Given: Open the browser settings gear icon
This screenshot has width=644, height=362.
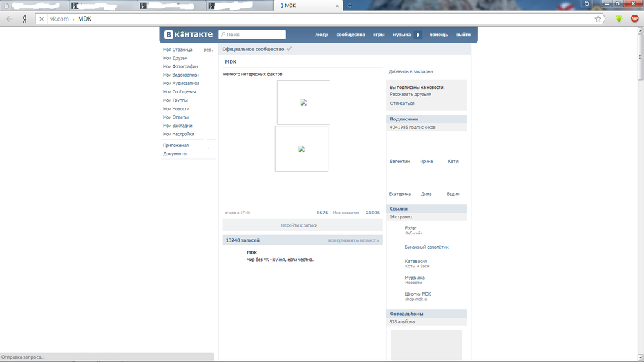Looking at the screenshot, I should [586, 4].
